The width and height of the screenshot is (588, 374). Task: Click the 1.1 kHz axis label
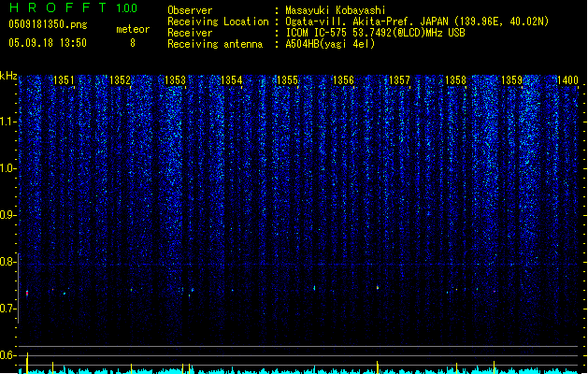coord(7,122)
